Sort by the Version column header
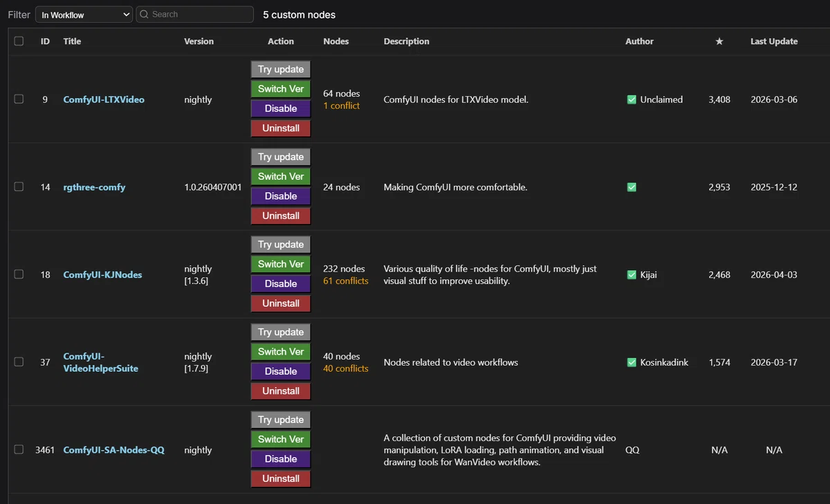 coord(199,41)
